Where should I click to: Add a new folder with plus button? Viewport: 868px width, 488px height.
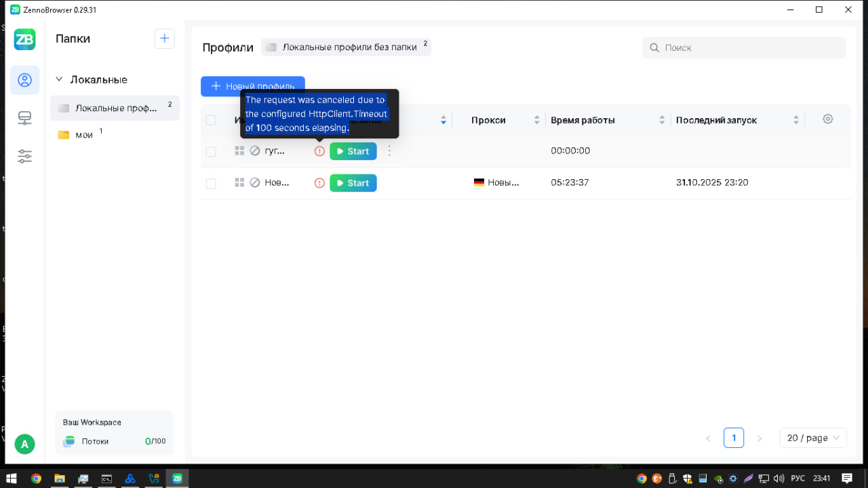point(164,39)
